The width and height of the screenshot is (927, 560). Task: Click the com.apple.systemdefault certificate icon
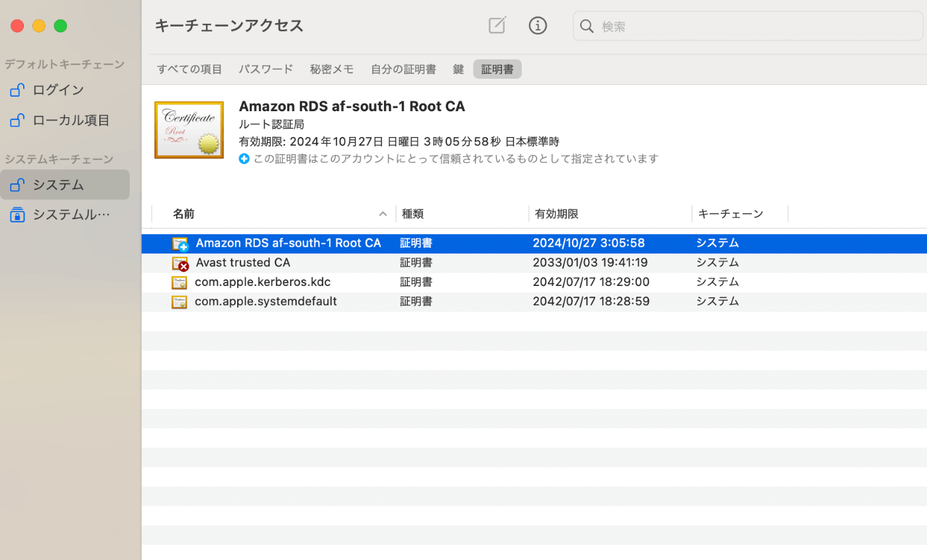pos(179,302)
